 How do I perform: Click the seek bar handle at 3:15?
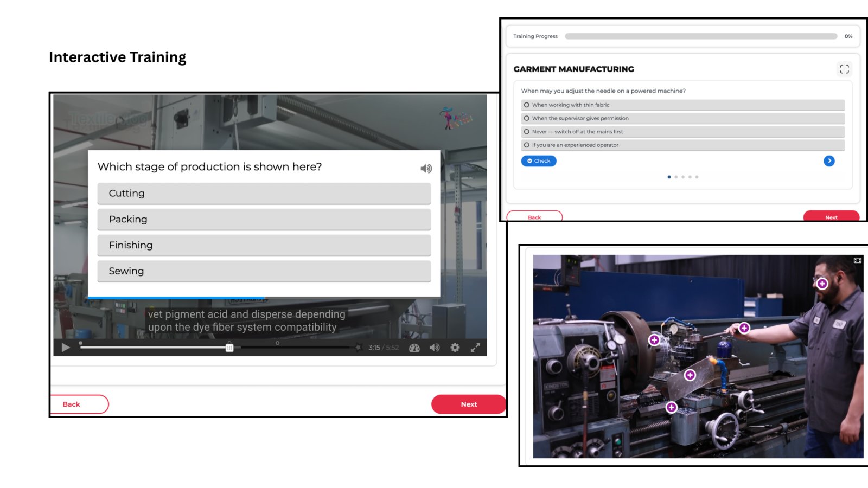[x=229, y=348]
